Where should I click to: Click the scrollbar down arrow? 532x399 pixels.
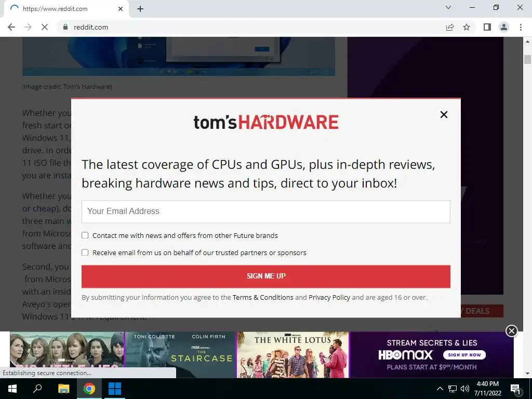(527, 374)
